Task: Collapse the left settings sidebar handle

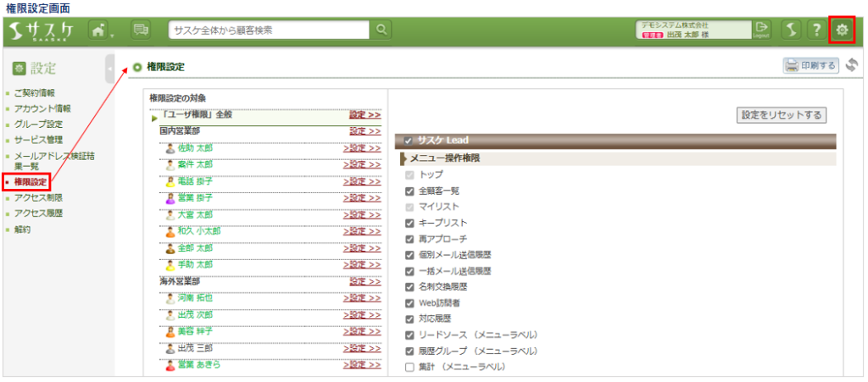Action: (110, 66)
